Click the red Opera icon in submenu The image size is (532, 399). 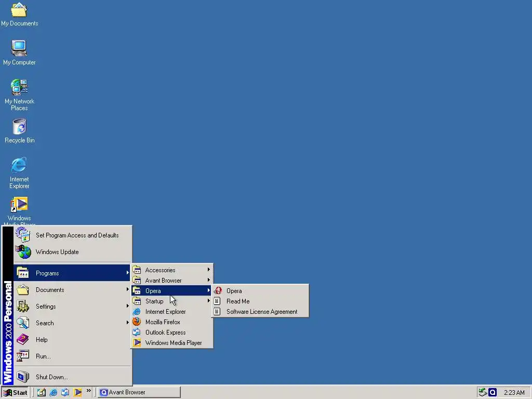click(218, 290)
